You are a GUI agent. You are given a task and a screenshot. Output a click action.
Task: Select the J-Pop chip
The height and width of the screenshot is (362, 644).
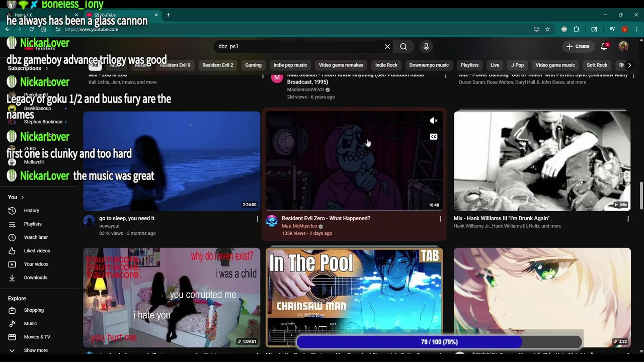click(x=517, y=65)
